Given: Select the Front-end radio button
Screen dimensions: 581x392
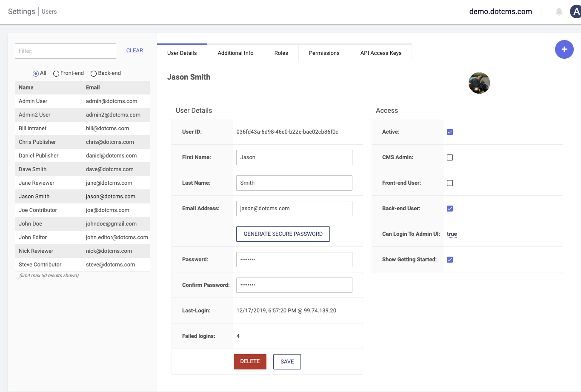Looking at the screenshot, I should pyautogui.click(x=56, y=74).
